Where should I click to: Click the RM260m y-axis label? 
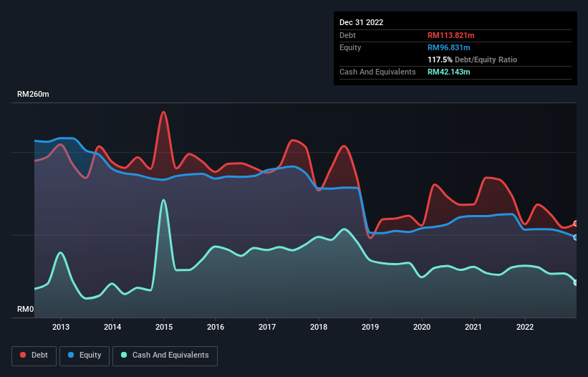pos(33,94)
